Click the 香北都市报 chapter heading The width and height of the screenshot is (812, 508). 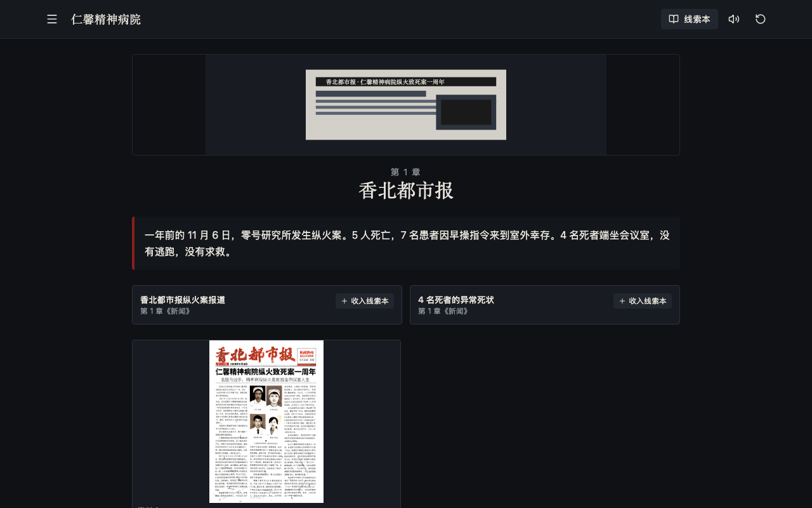[x=406, y=190]
